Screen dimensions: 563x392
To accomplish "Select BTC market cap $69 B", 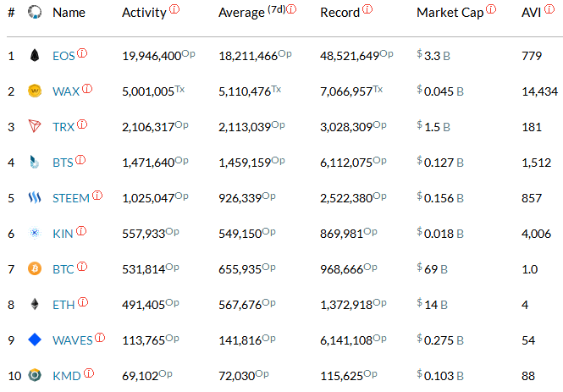I will tap(432, 268).
